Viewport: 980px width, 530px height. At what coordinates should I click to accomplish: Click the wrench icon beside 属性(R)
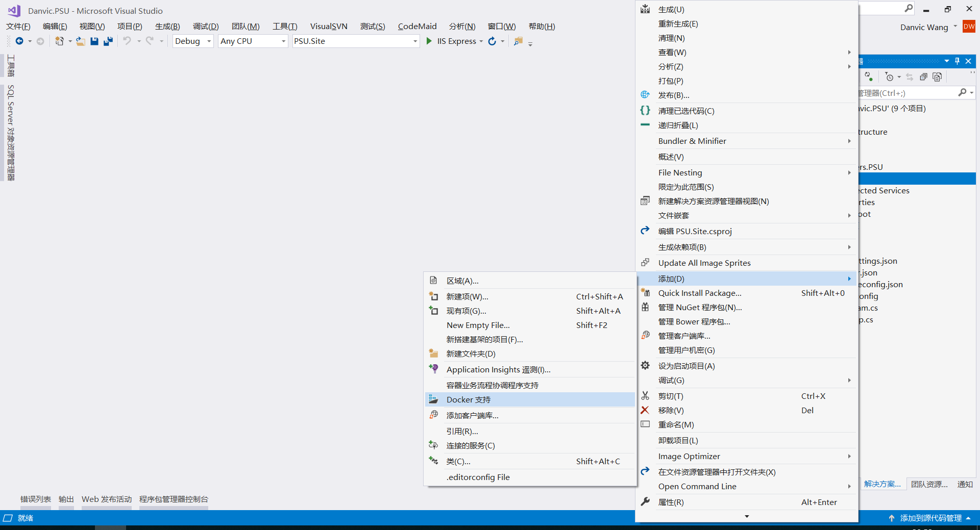[x=645, y=501]
